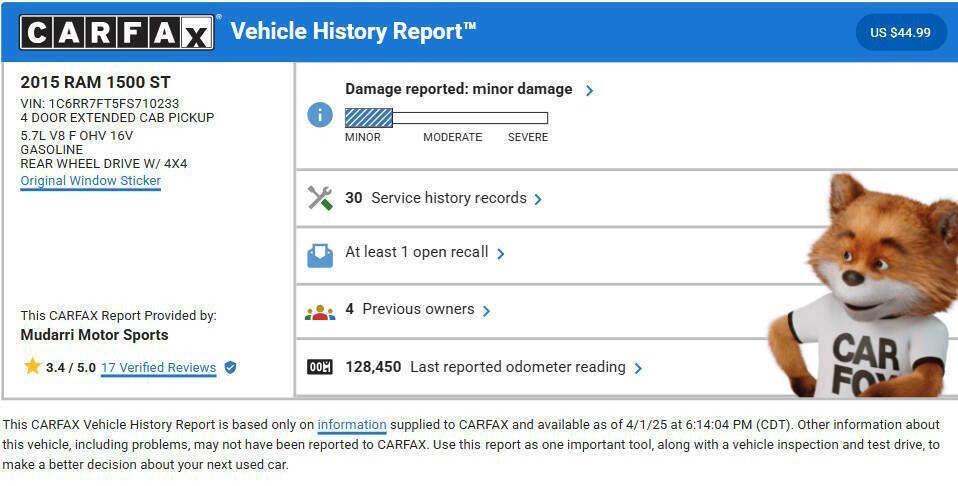Click the verified shield badge icon
Viewport: 958px width, 486px height.
pos(230,367)
